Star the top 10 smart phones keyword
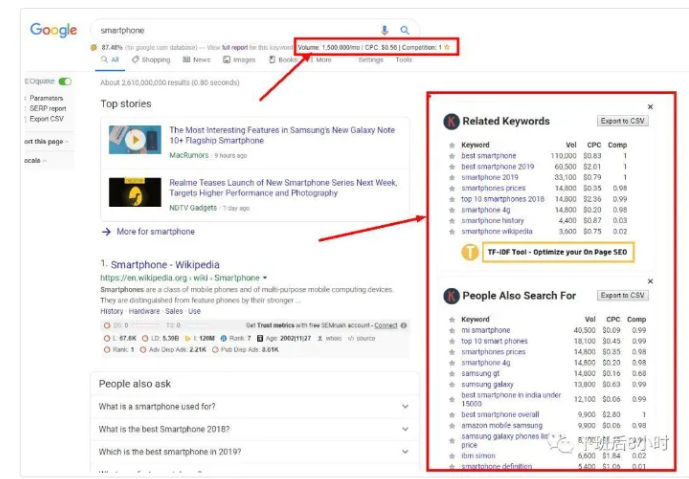 click(452, 341)
